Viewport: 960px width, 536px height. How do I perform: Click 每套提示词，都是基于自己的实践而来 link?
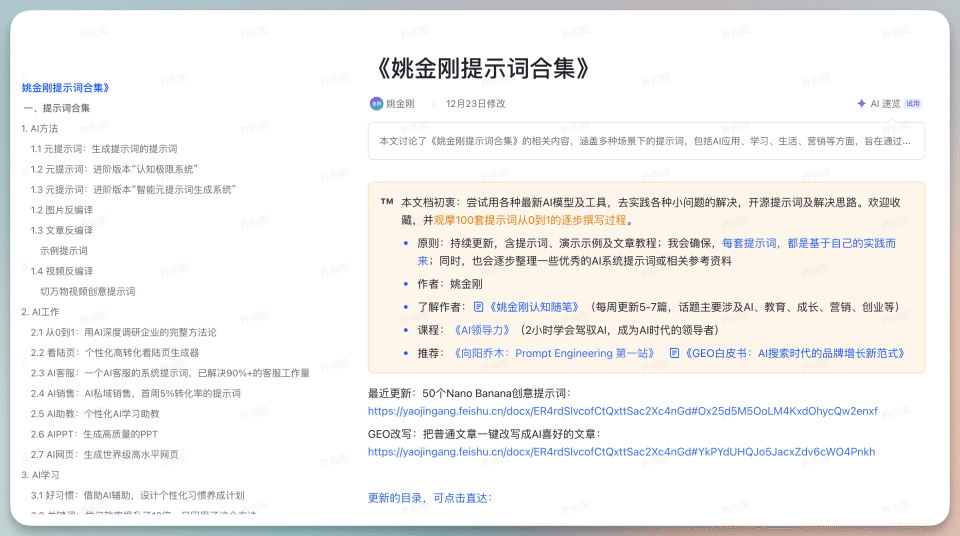coord(656,252)
